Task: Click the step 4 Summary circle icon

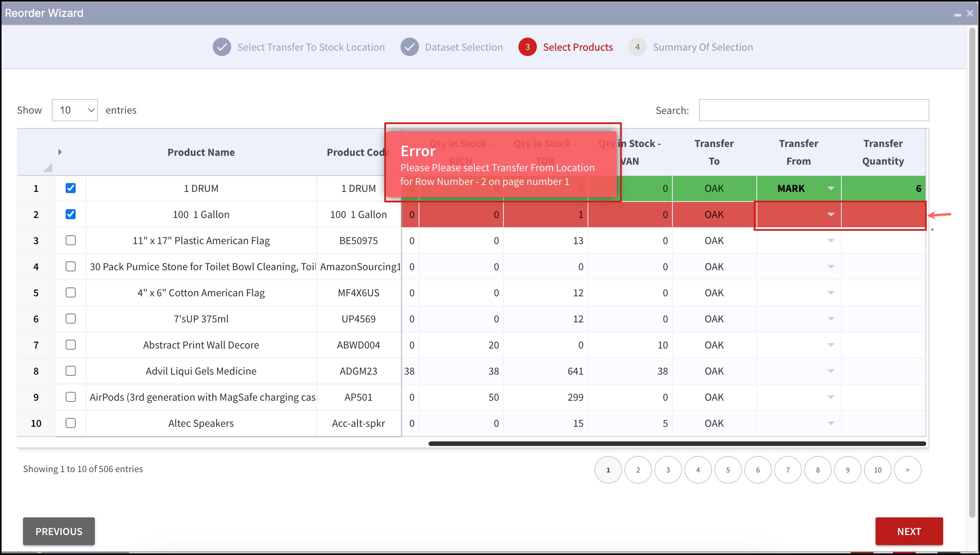Action: [637, 47]
